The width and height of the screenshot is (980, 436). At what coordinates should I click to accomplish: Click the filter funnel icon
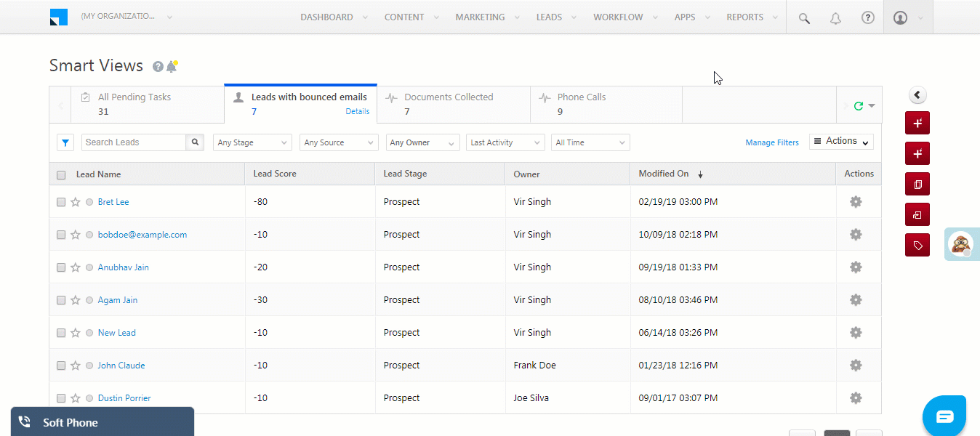tap(65, 142)
